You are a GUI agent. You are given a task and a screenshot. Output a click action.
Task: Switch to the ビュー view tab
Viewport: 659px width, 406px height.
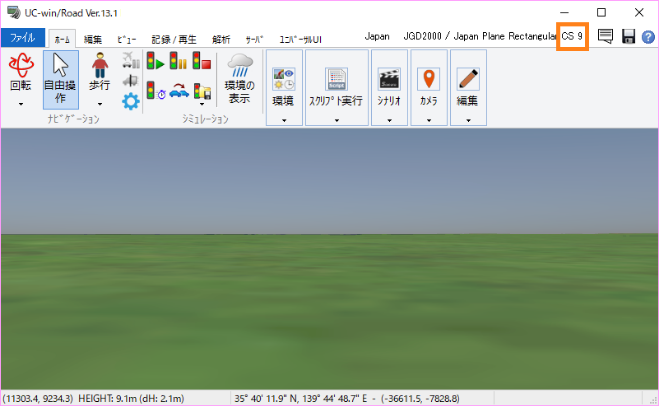126,40
